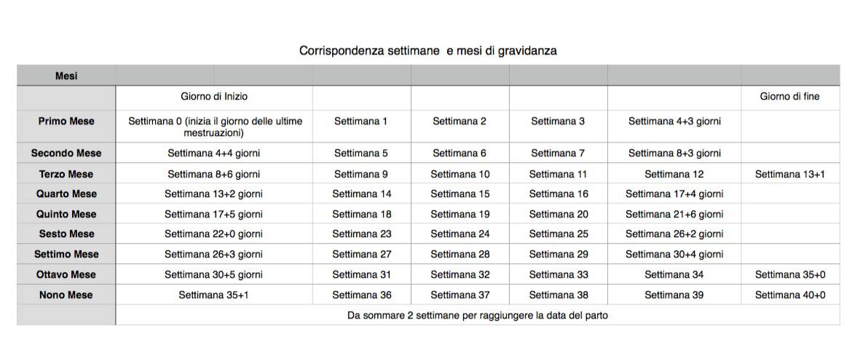This screenshot has width=868, height=363.
Task: Select the 'Quinto Mese' row label
Action: point(66,215)
